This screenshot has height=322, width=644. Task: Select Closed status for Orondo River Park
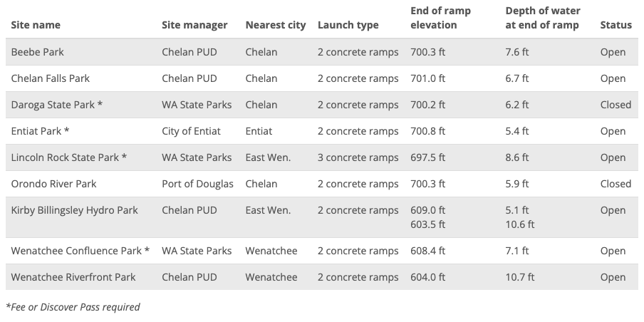click(616, 184)
